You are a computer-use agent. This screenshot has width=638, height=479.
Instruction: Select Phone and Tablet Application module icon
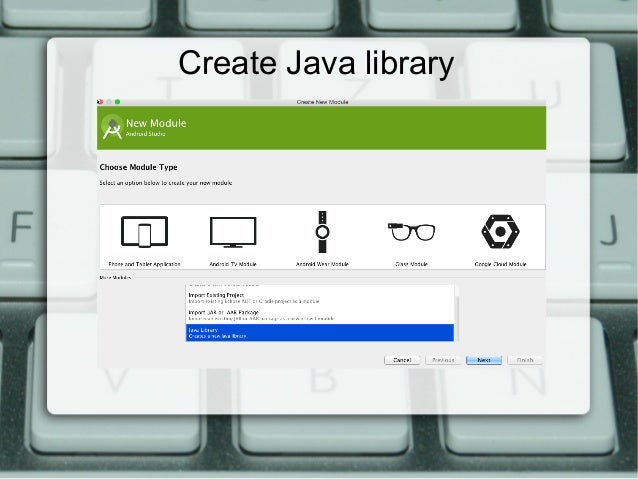[144, 232]
